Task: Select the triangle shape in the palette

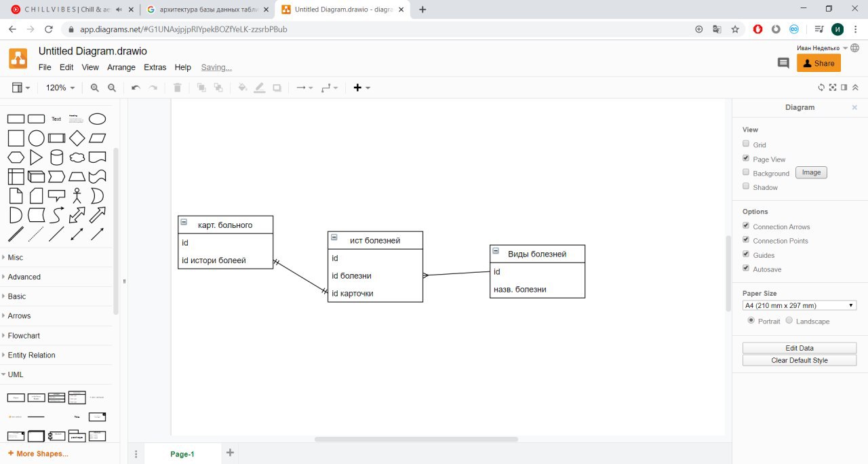Action: [37, 158]
